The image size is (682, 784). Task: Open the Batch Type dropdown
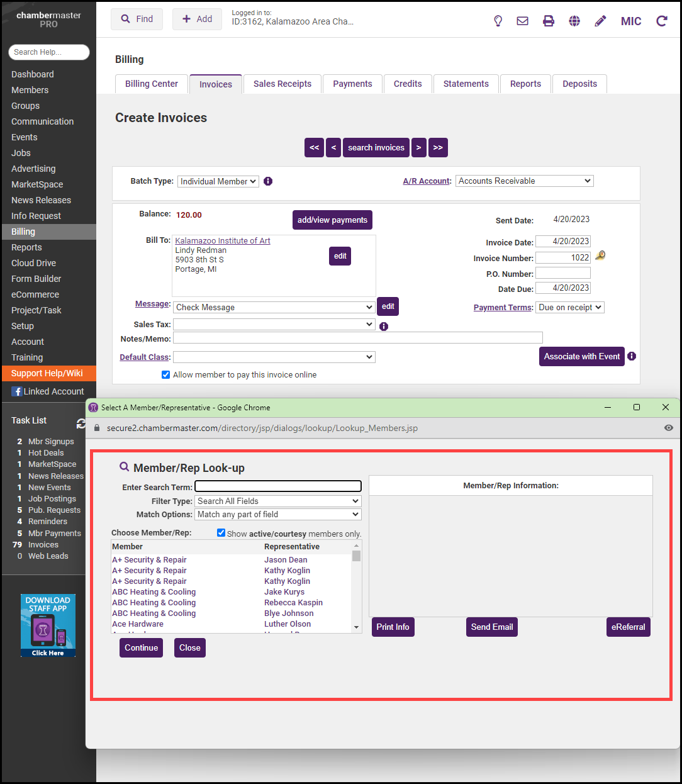[x=218, y=181]
